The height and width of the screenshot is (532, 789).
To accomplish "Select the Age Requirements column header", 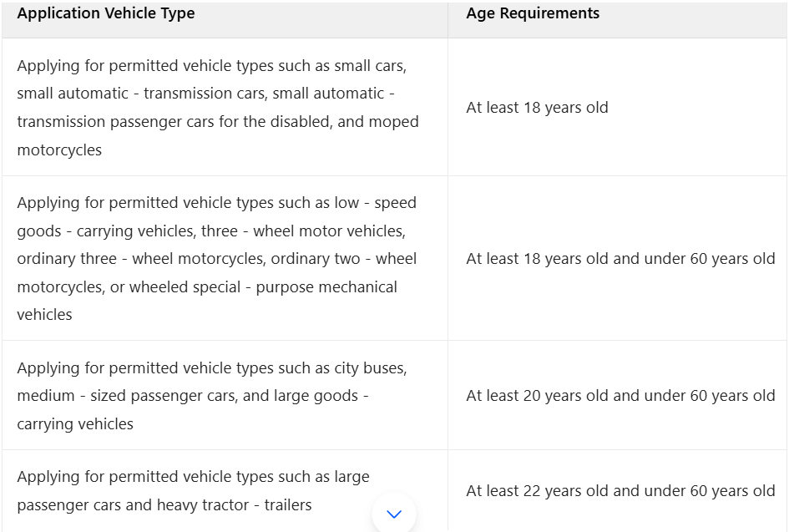I will coord(533,13).
